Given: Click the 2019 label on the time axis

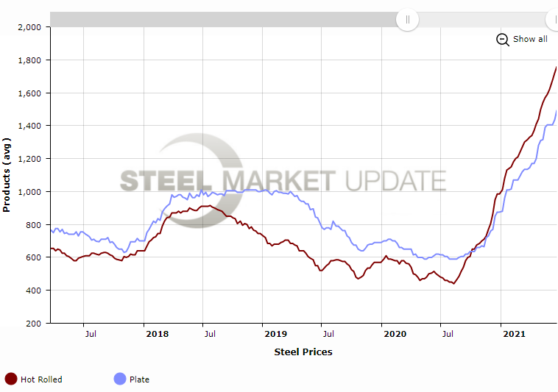Looking at the screenshot, I should click(276, 334).
